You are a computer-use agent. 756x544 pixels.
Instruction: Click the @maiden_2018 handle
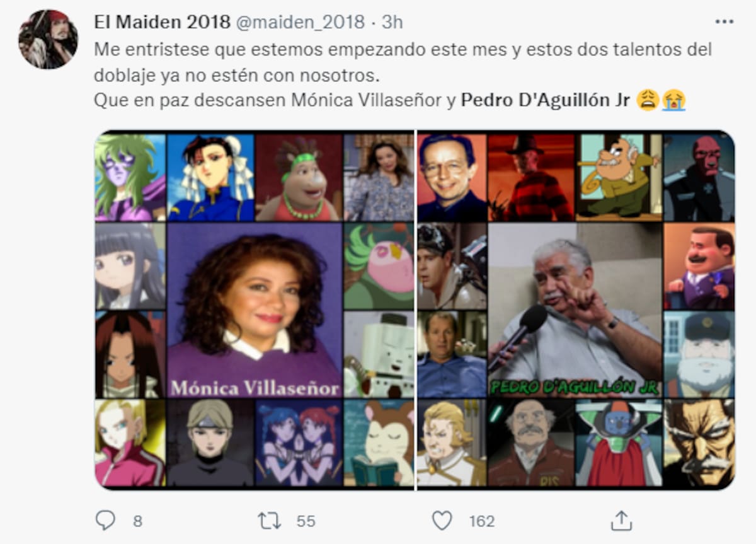click(x=301, y=22)
